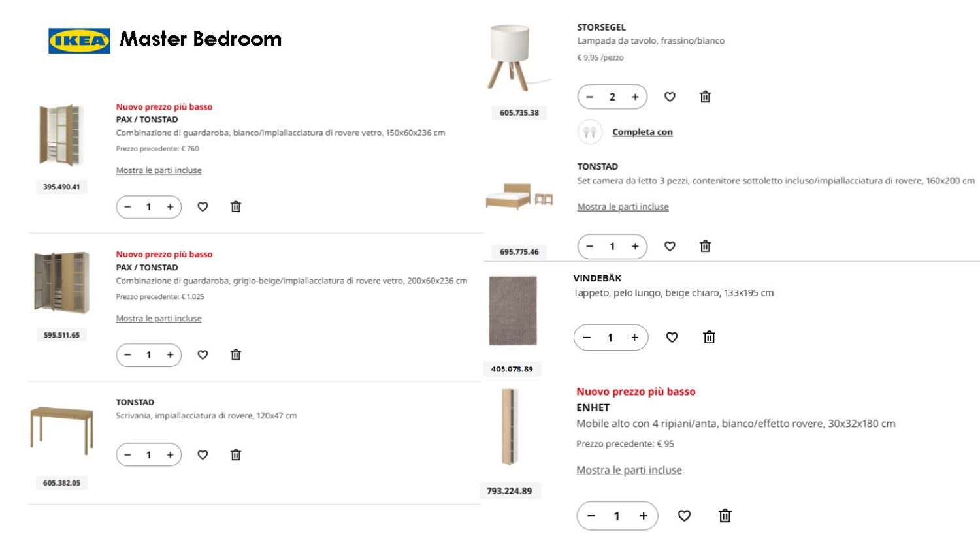Toggle favorite on STORSEGEL lamp
The image size is (980, 551).
click(x=670, y=97)
